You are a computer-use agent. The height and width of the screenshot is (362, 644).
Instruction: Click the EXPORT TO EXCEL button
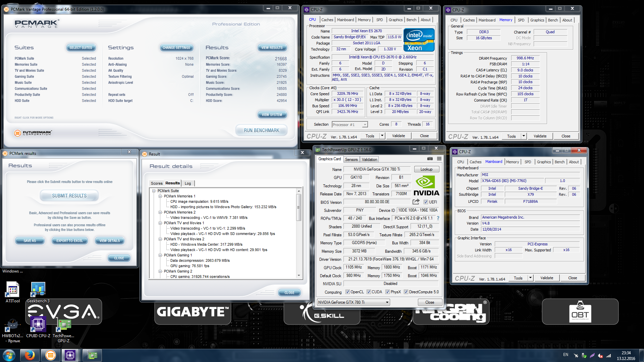69,241
